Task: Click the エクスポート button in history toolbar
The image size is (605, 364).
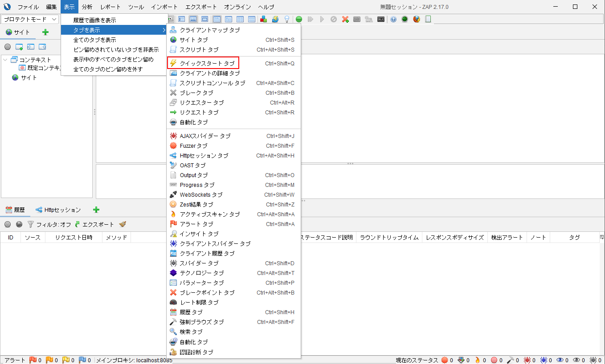Action: (94, 224)
